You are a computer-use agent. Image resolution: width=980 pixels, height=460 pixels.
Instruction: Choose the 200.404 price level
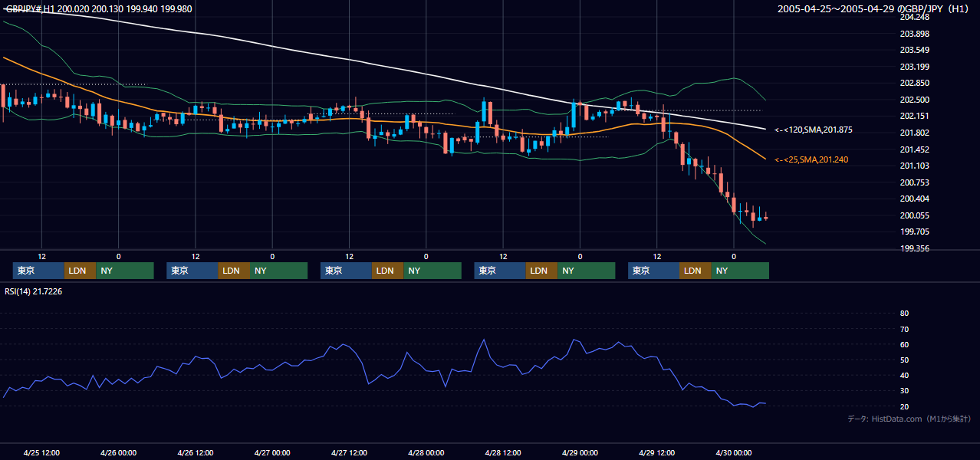click(914, 199)
